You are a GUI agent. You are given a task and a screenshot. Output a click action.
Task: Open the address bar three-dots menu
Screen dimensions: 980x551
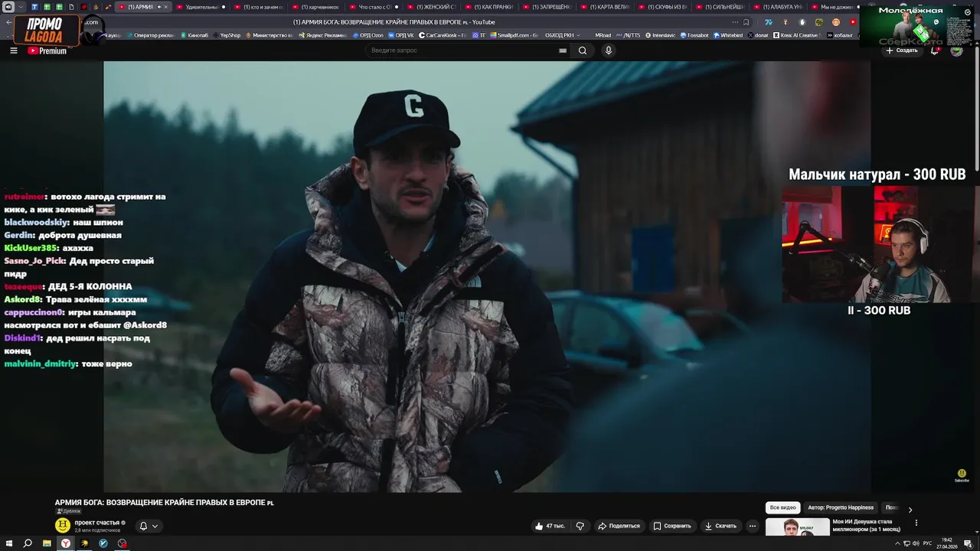[x=736, y=22]
